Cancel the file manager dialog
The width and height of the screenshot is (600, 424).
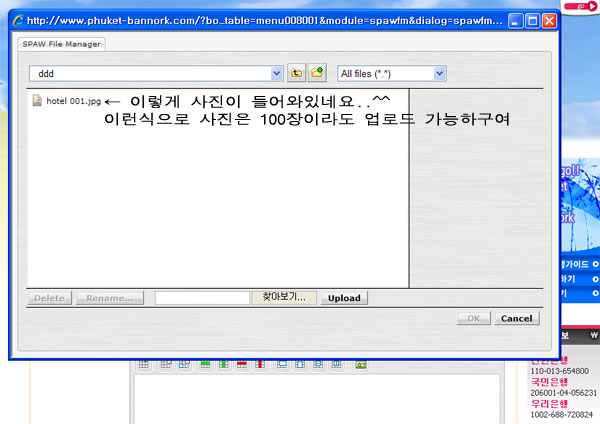click(516, 318)
